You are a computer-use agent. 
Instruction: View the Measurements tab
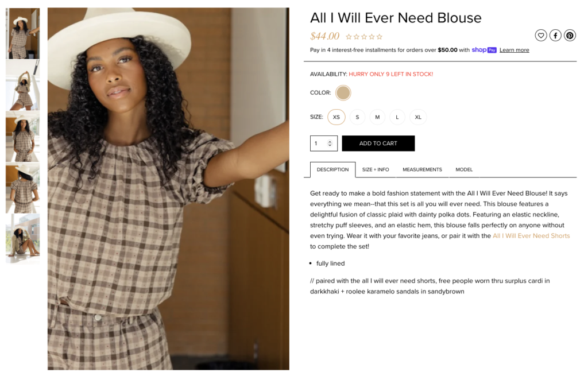pos(422,169)
